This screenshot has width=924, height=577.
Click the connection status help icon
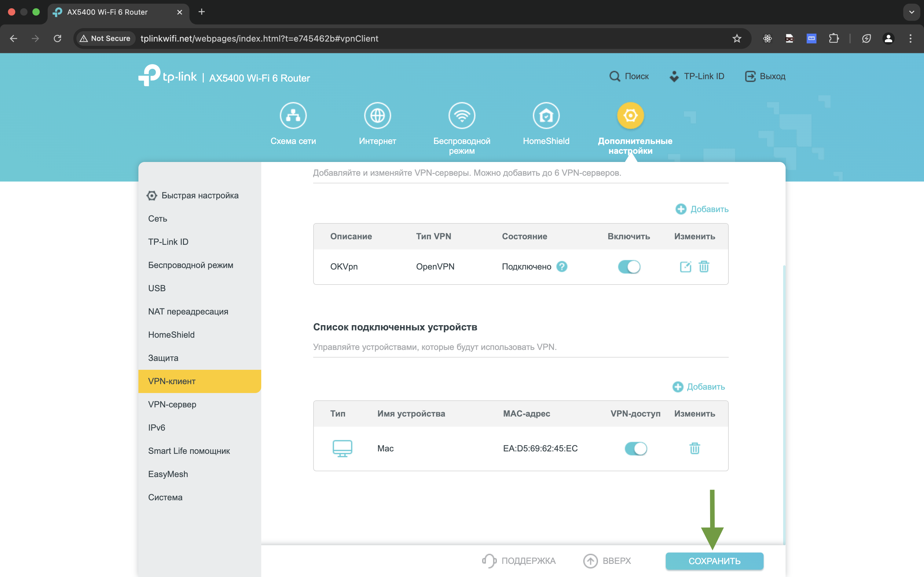(x=562, y=266)
